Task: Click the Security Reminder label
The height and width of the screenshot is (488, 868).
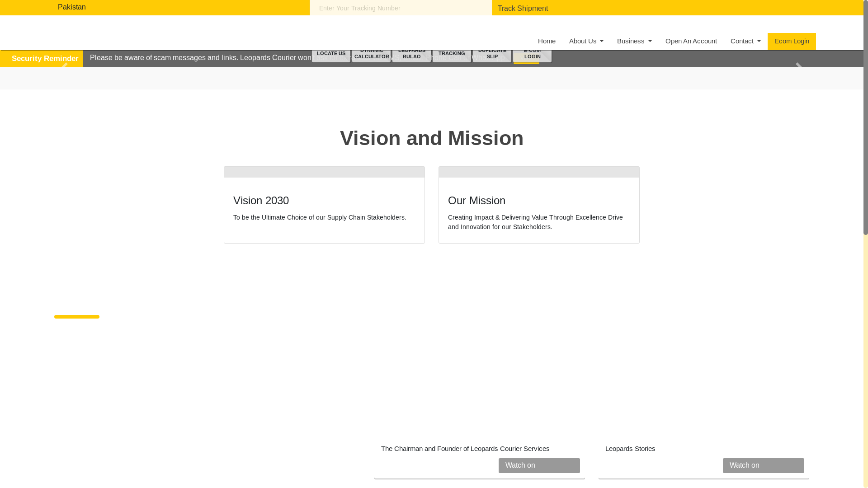Action: pos(45,58)
